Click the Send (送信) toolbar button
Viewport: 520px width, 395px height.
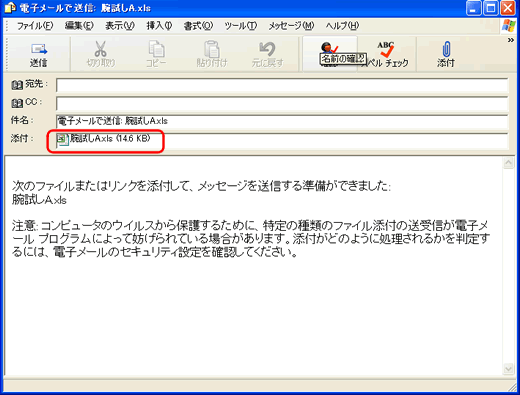[39, 54]
